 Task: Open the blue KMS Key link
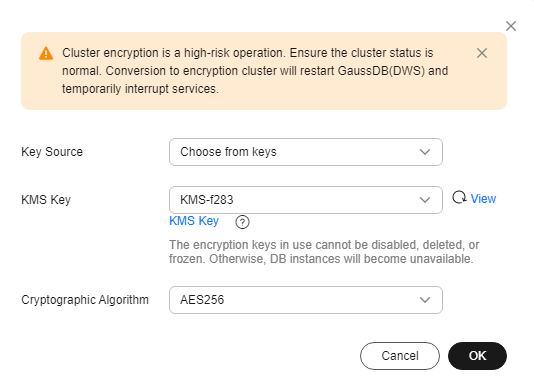point(194,221)
